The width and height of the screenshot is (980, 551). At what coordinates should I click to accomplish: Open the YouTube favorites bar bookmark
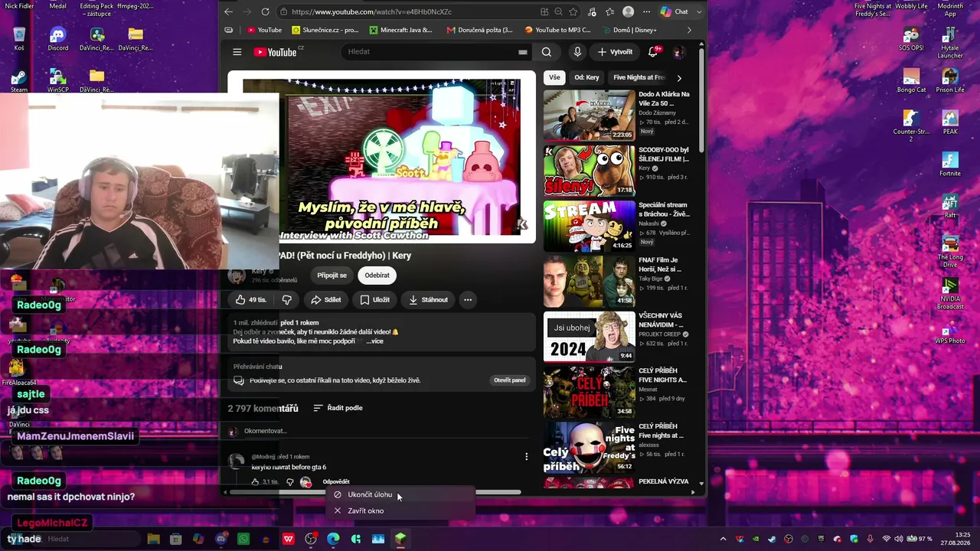(x=264, y=30)
